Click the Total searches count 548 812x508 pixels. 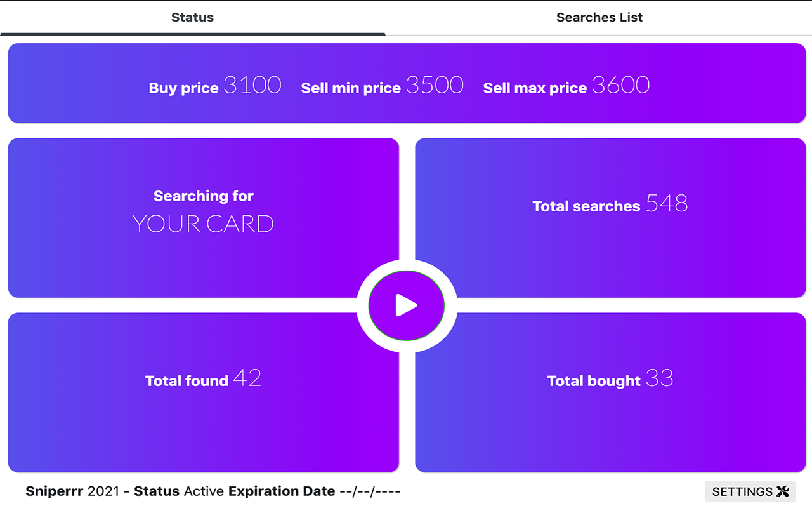coord(667,203)
